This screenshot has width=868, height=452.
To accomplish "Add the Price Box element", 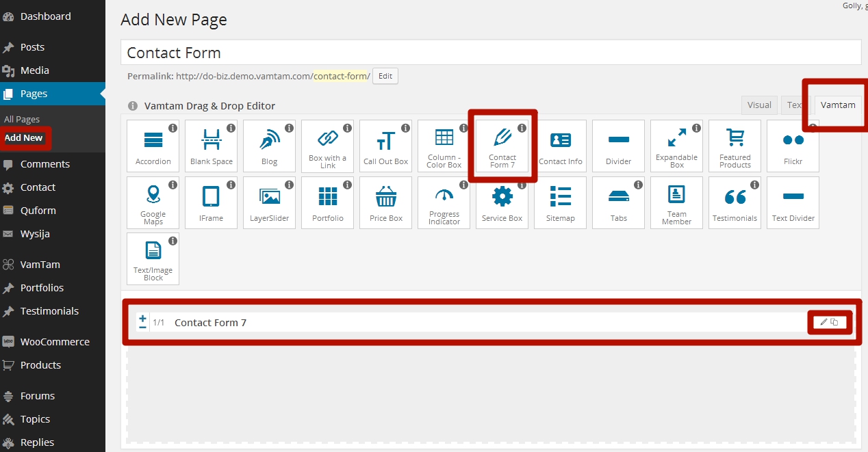I will tap(385, 202).
